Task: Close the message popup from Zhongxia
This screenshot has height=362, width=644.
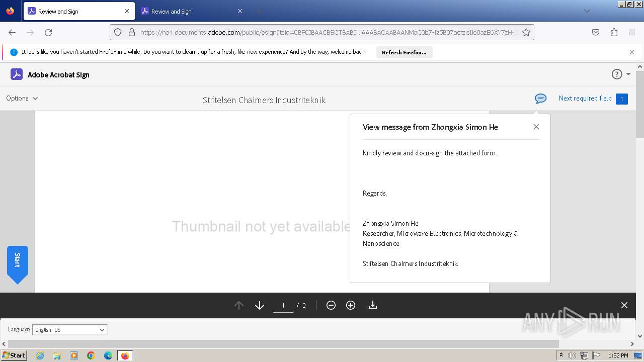Action: click(x=536, y=127)
